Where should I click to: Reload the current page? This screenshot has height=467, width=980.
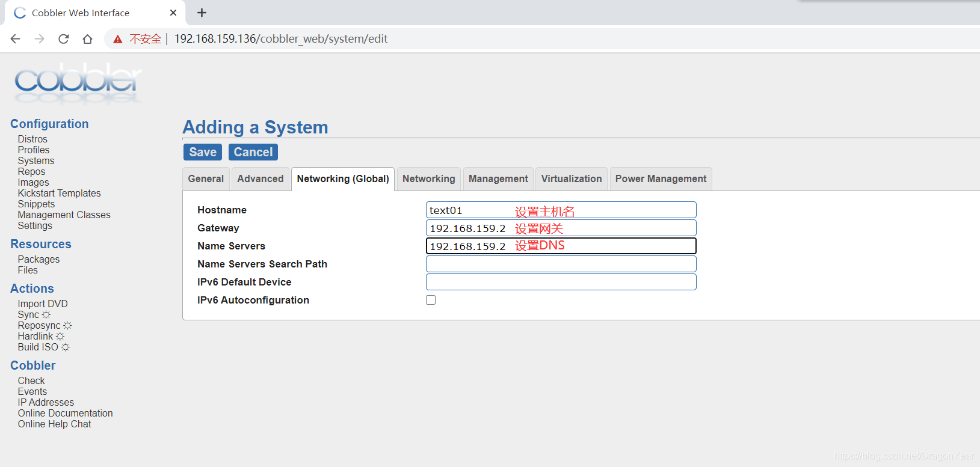pyautogui.click(x=64, y=39)
